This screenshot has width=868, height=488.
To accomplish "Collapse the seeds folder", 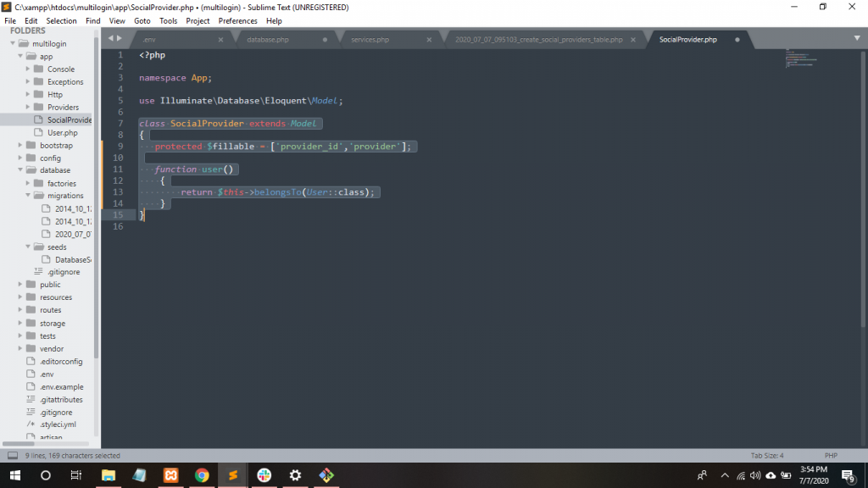I will click(28, 247).
